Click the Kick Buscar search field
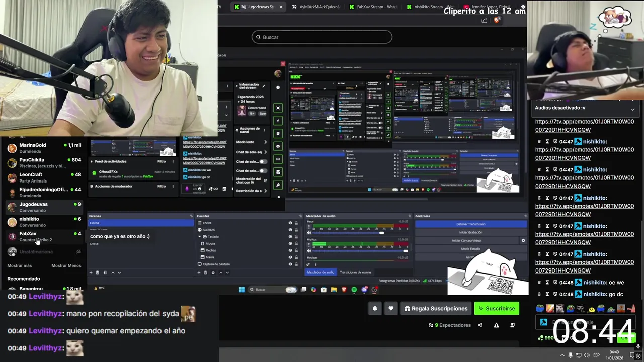The height and width of the screenshot is (362, 644). [x=322, y=37]
